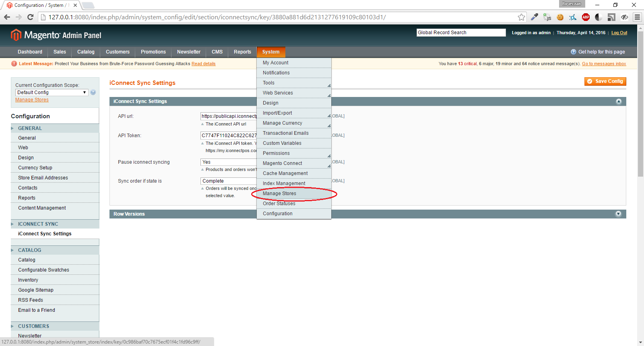Image resolution: width=644 pixels, height=346 pixels.
Task: Open Chrome hamburger menu
Action: [637, 17]
